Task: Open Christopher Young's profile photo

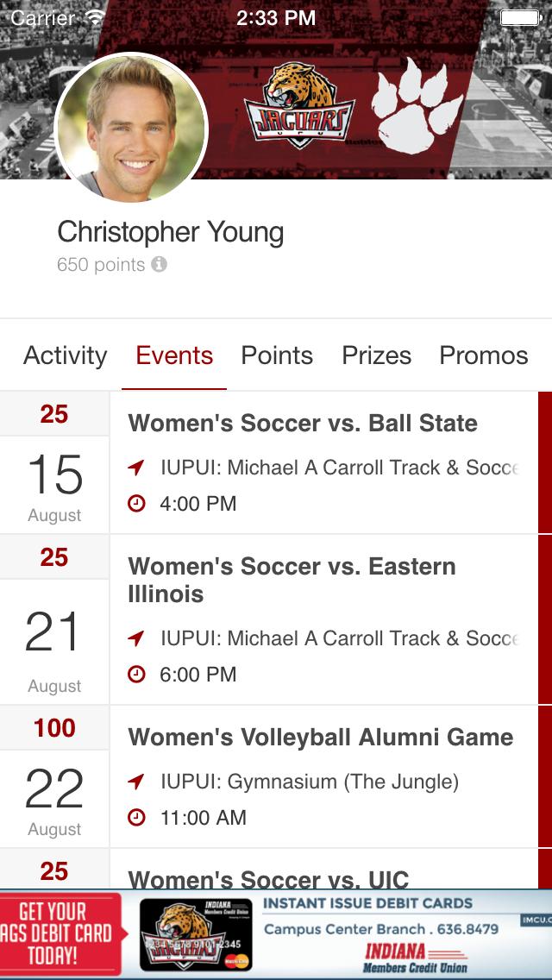Action: (131, 127)
